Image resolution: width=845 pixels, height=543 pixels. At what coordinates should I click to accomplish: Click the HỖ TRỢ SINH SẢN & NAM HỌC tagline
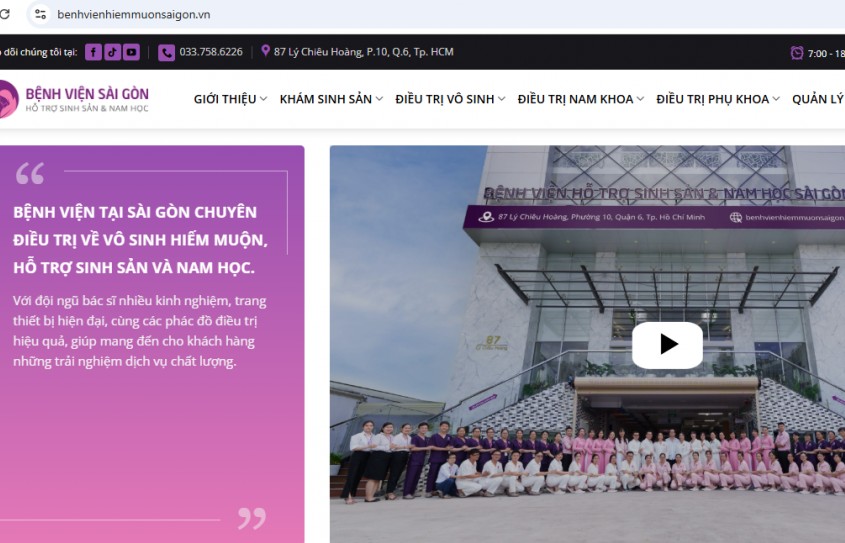coord(87,108)
